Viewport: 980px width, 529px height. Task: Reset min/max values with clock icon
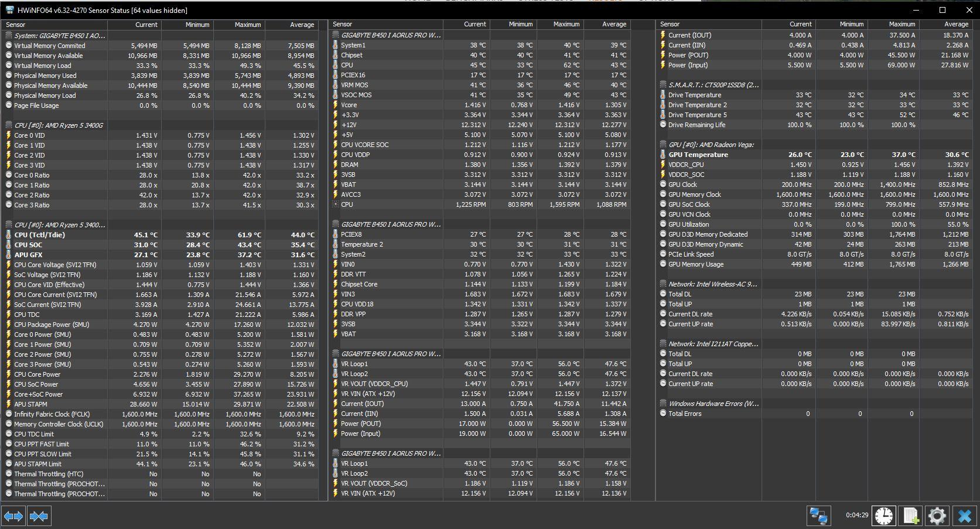[884, 516]
